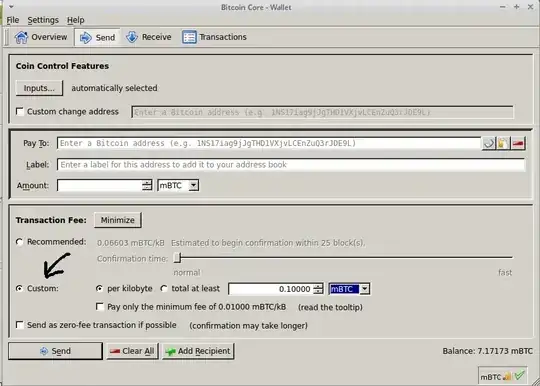Choose previously used address icon
Viewport: 540px width, 386px height.
(x=488, y=143)
